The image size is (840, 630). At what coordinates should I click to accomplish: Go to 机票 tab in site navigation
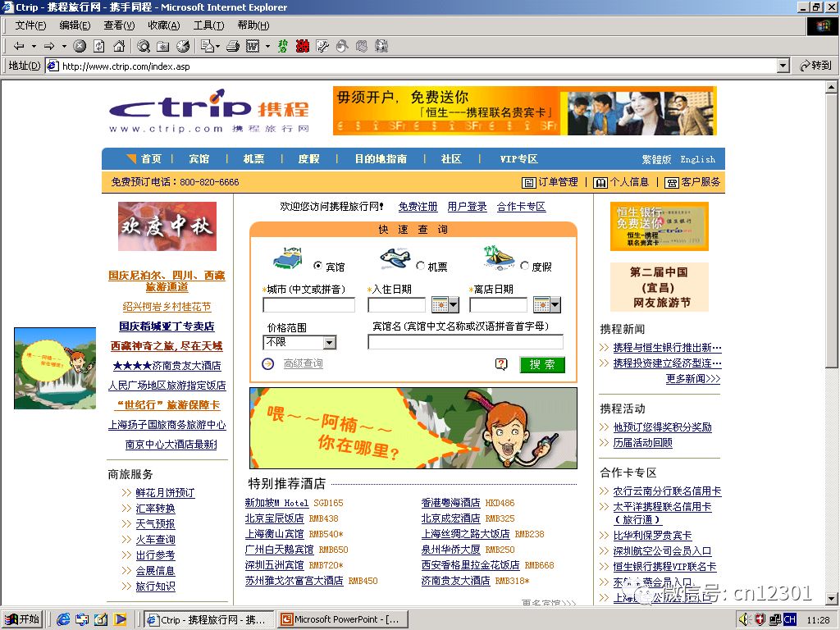click(254, 159)
